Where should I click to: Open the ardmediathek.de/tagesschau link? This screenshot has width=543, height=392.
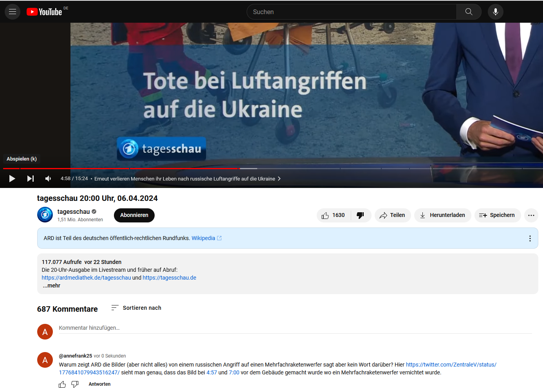pos(87,278)
